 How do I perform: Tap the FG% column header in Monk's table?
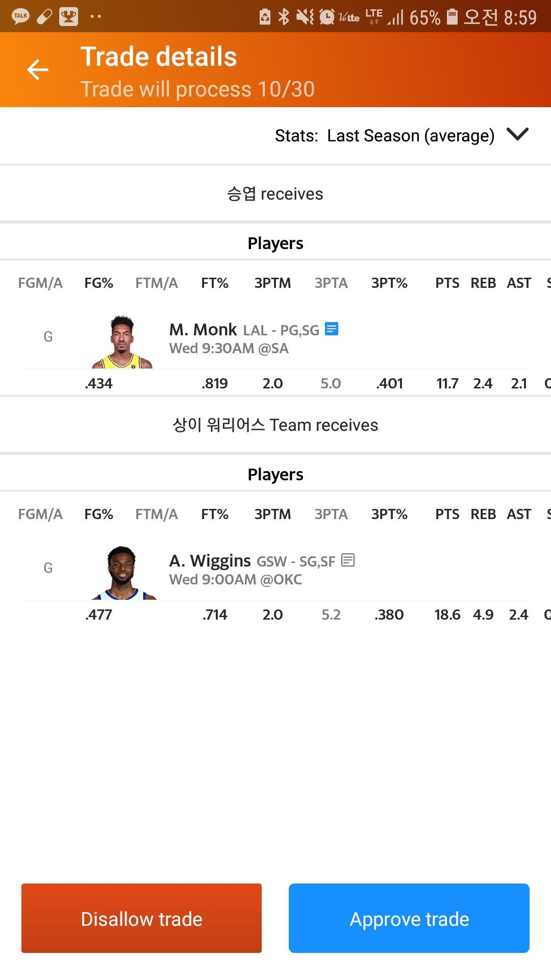pos(98,283)
